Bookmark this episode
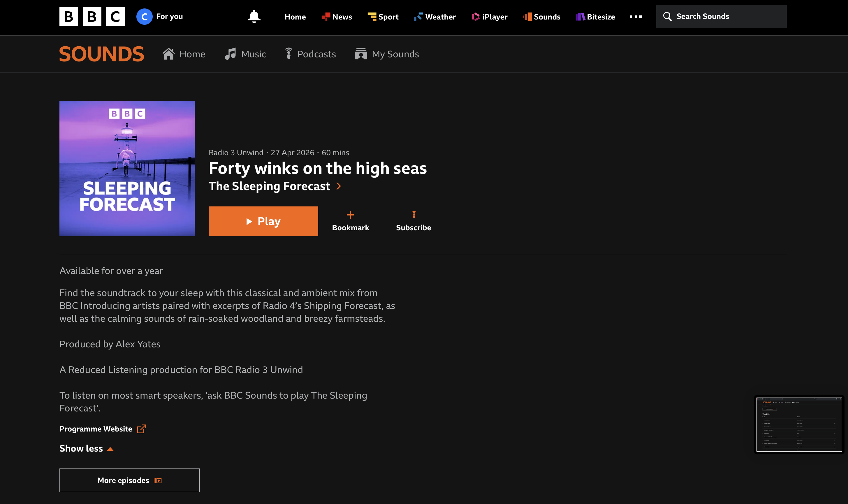The image size is (848, 504). click(350, 221)
